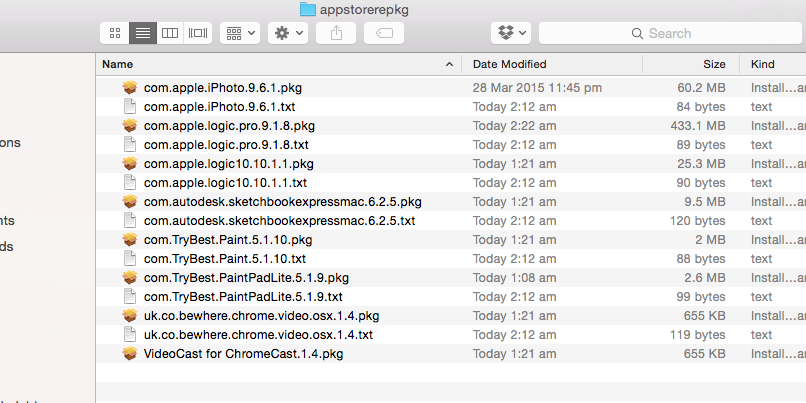
Task: Select uk.co.bewhere.chrome.video.osx.1.4.txt document icon
Action: pyautogui.click(x=130, y=335)
